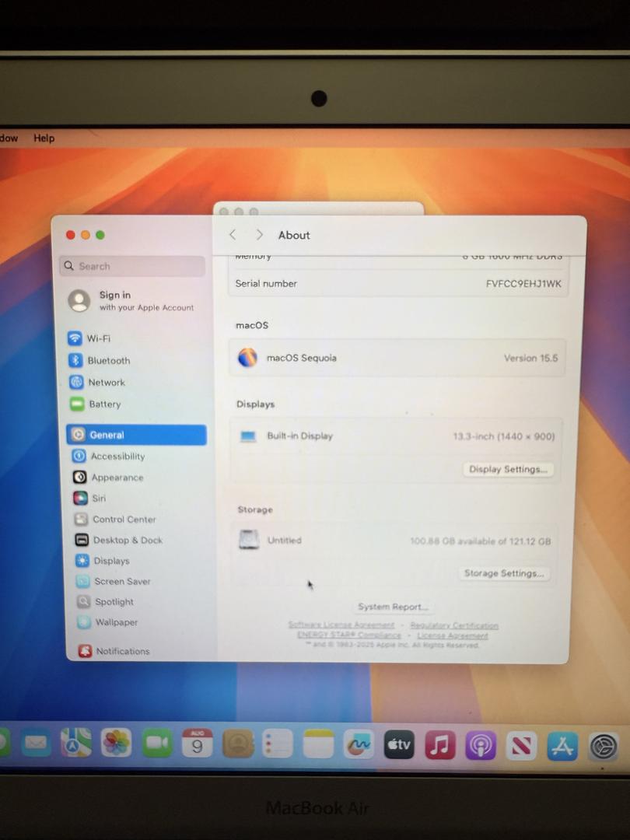Open Podcasts from the Dock
This screenshot has height=840, width=630.
tap(481, 746)
